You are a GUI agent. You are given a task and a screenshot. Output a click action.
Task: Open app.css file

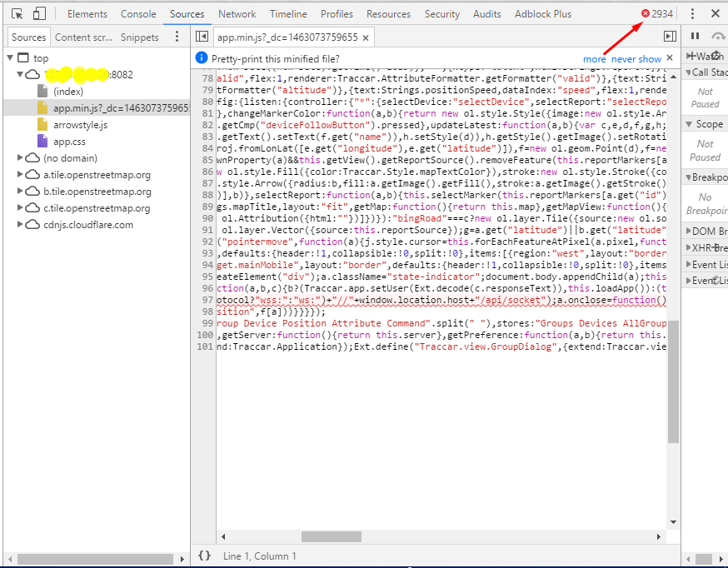click(69, 142)
